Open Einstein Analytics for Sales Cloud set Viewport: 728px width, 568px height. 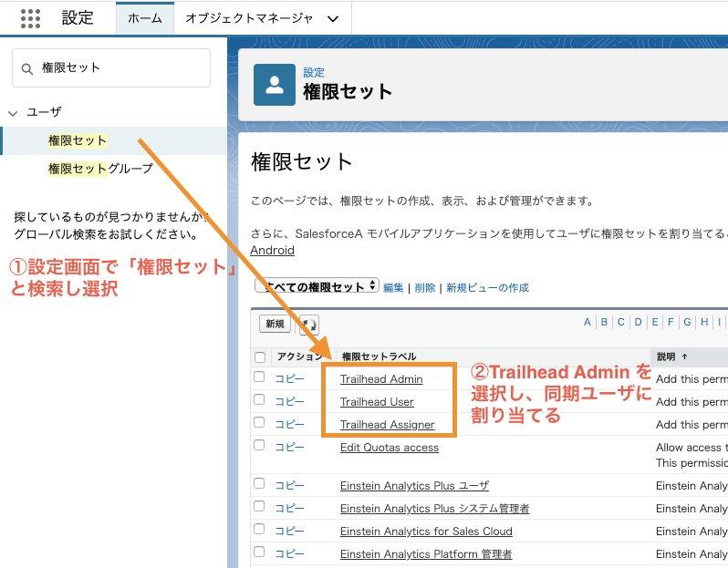point(426,532)
